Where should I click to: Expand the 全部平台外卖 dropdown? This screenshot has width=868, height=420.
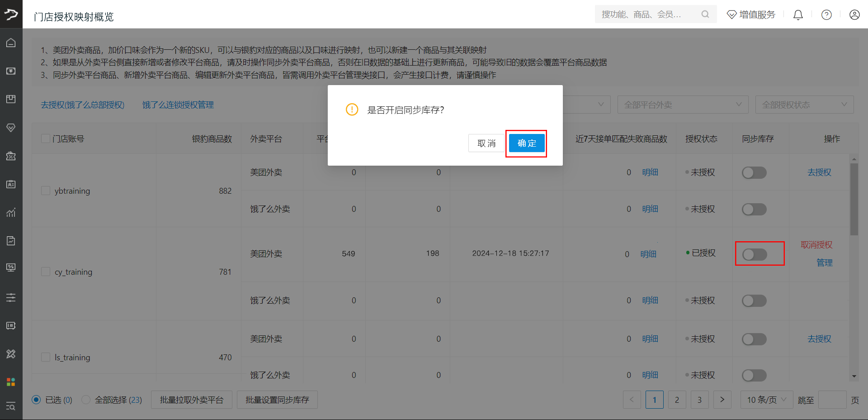click(682, 105)
